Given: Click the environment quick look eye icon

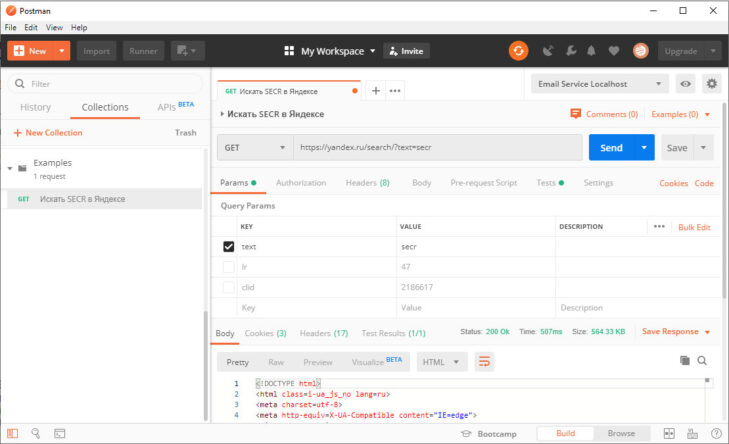Looking at the screenshot, I should 686,84.
